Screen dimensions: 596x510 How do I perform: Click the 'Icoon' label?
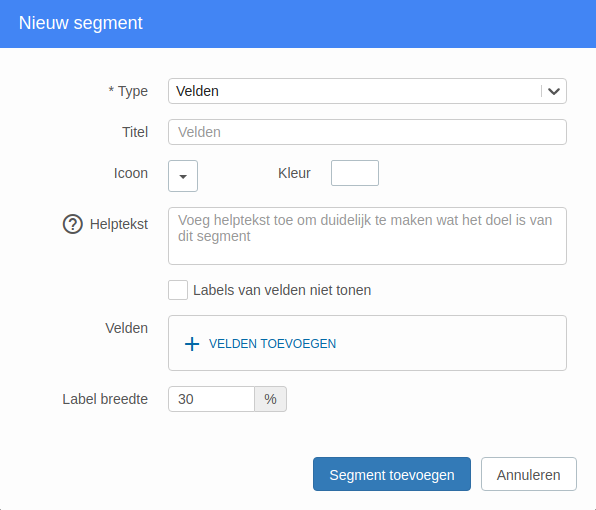pos(130,173)
